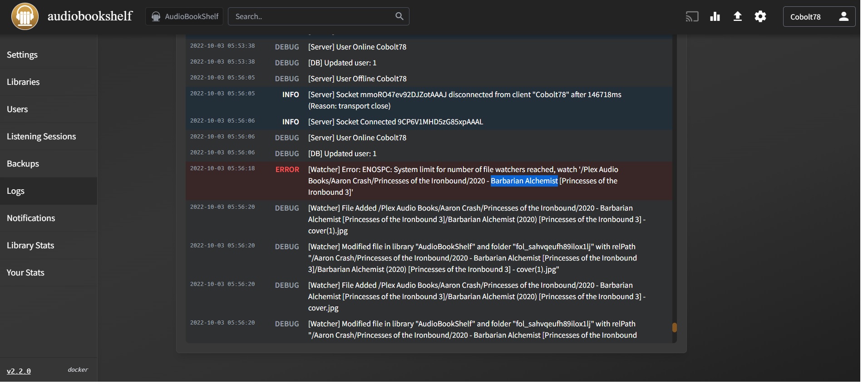868x384 pixels.
Task: Click the Cobolt78 user avatar icon
Action: 844,17
